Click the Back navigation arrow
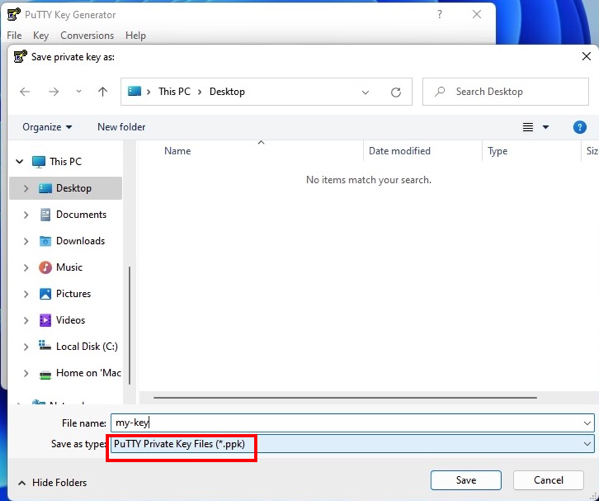This screenshot has width=599, height=501. [25, 92]
